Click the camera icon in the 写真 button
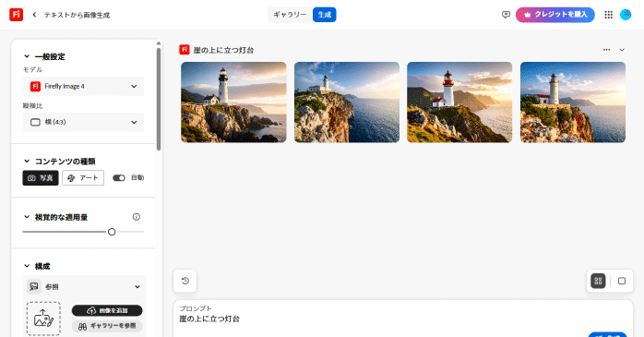This screenshot has height=337, width=644. [x=31, y=178]
